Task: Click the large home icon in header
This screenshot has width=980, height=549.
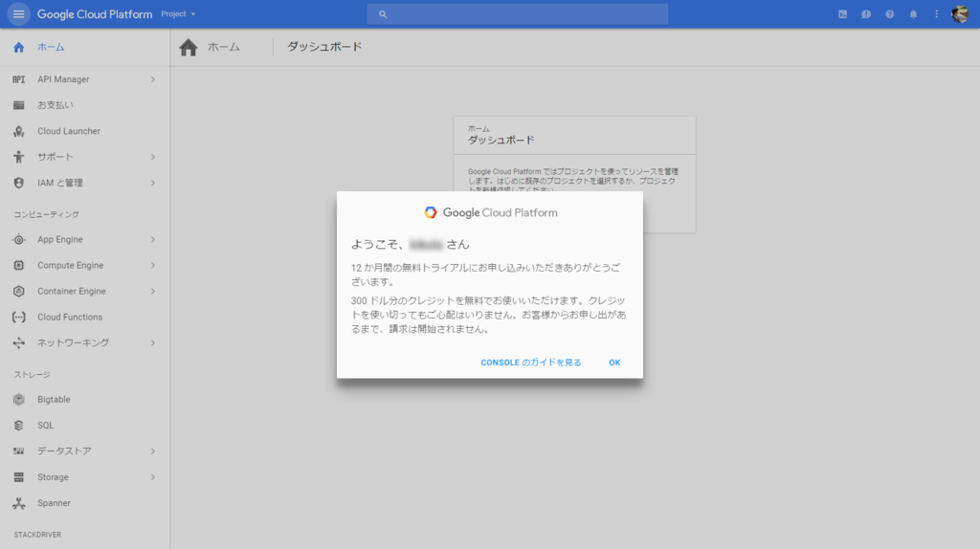Action: 189,47
